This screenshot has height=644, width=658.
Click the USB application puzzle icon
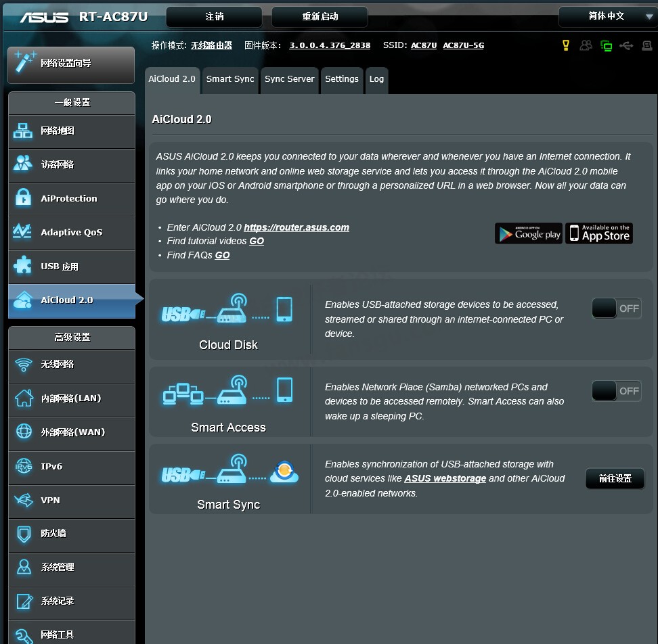(x=22, y=265)
